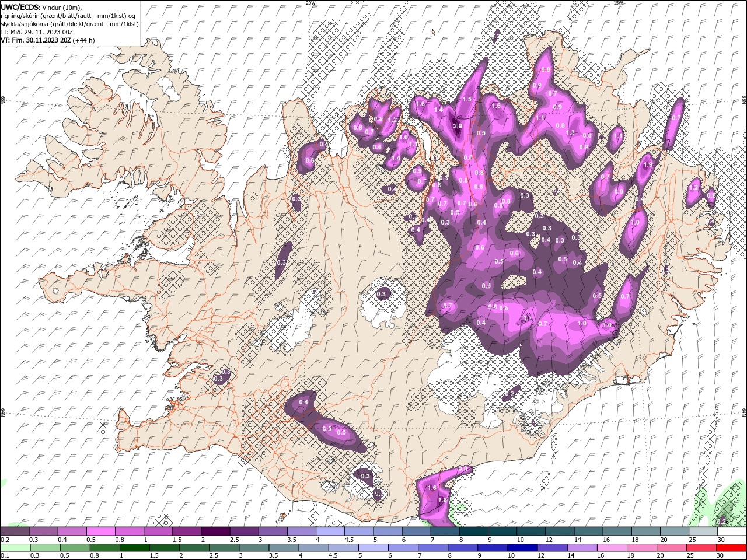Pick the darkest purple snow legend swatch after 2
Viewport: 747px width, 560px height.
pos(215,531)
